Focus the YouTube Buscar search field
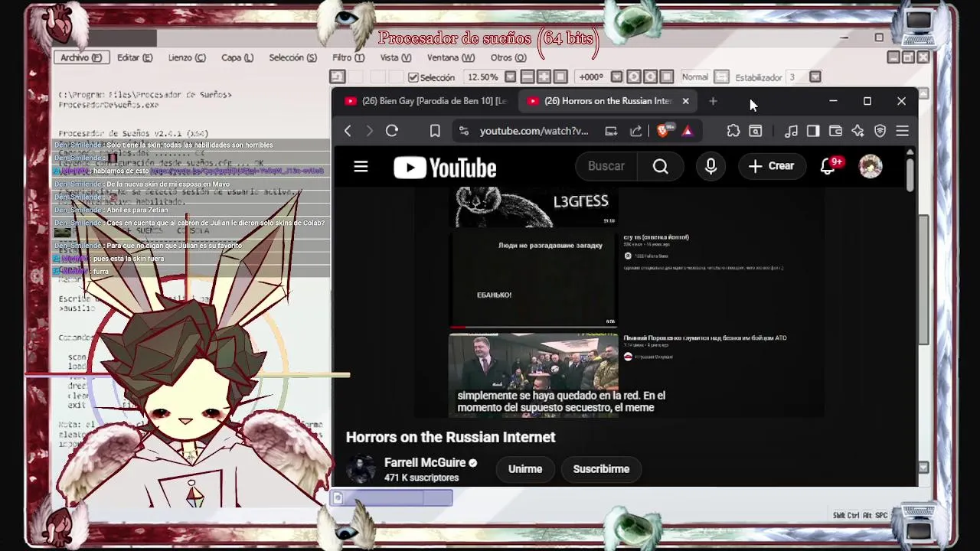Screen dimensions: 980x551 click(606, 166)
